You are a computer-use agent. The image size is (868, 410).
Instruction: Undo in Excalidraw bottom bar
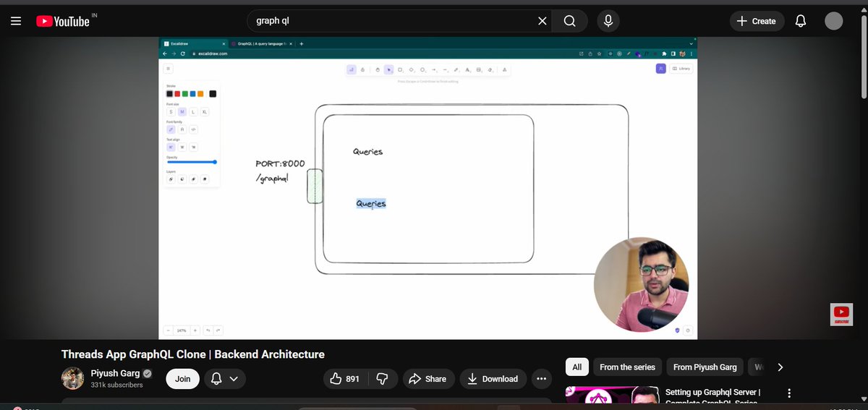pos(208,330)
